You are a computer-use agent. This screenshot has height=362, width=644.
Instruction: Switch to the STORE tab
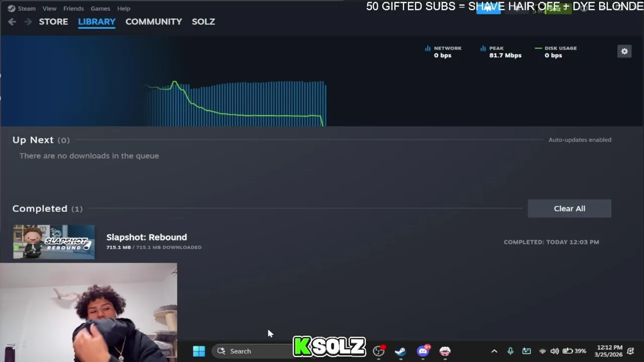pos(53,22)
